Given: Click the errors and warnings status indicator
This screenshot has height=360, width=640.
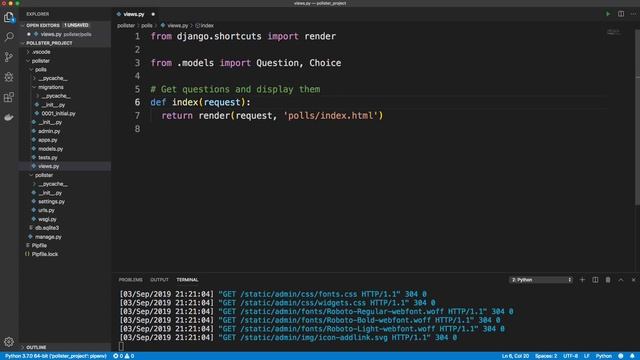Looking at the screenshot, I should tap(123, 356).
